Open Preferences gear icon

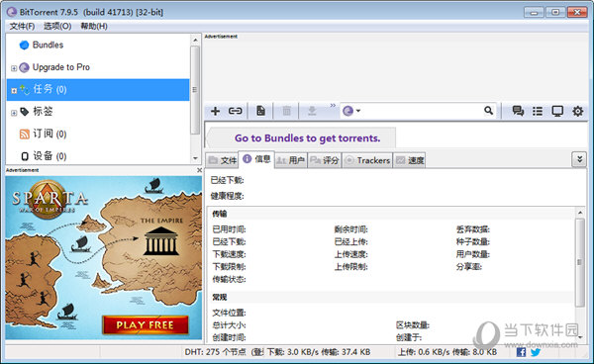pos(577,111)
